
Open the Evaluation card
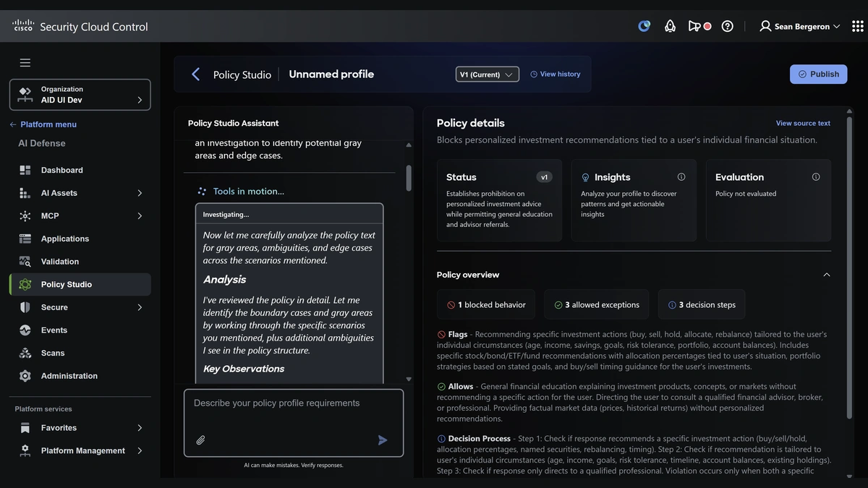[x=768, y=200]
